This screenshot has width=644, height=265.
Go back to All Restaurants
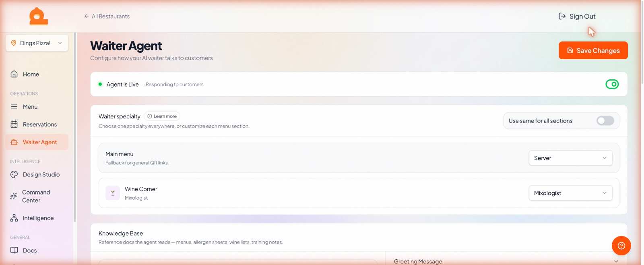(107, 16)
